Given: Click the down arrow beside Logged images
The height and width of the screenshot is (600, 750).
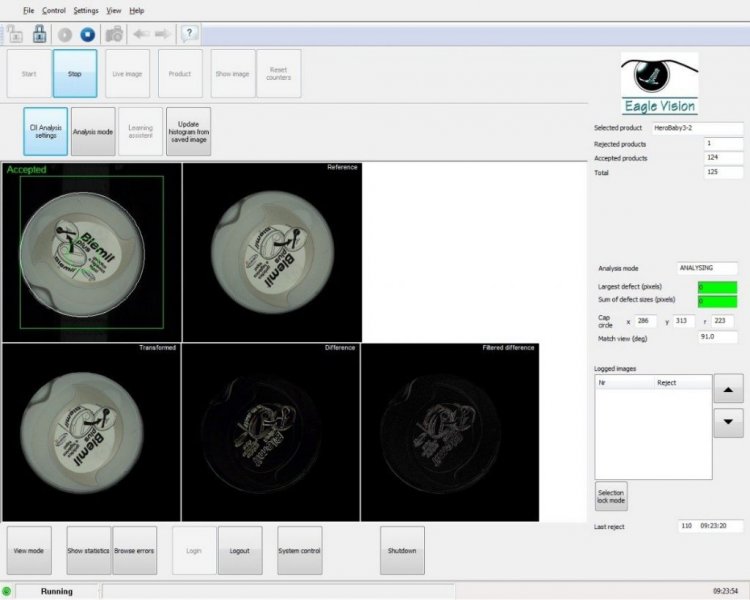Looking at the screenshot, I should [728, 422].
